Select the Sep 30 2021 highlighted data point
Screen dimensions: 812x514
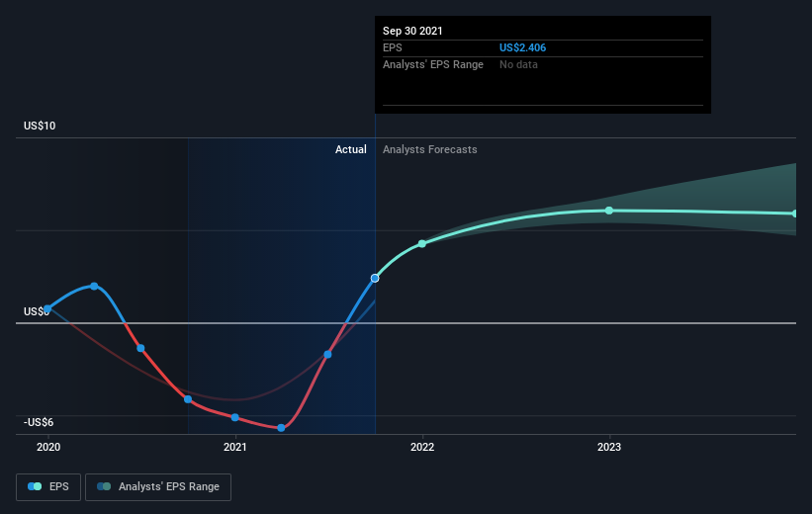(x=375, y=279)
